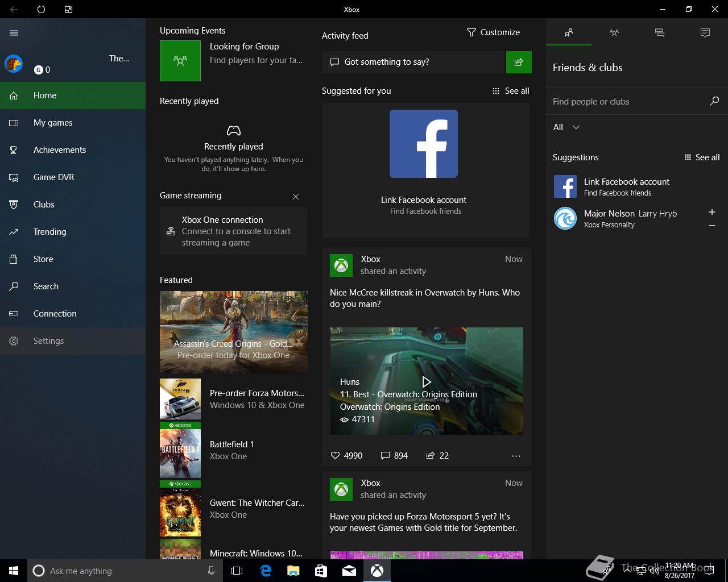The width and height of the screenshot is (728, 582).
Task: Click the Recently played controller icon
Action: click(x=234, y=131)
